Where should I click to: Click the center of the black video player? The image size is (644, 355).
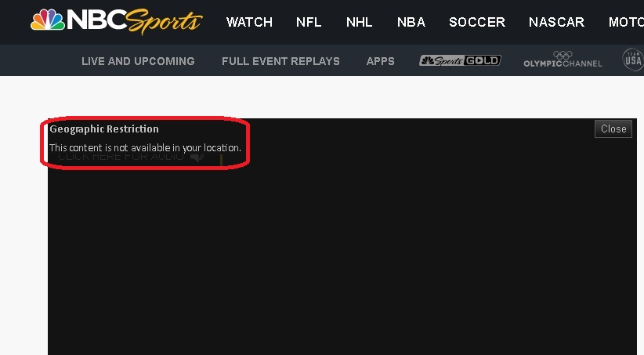(342, 237)
